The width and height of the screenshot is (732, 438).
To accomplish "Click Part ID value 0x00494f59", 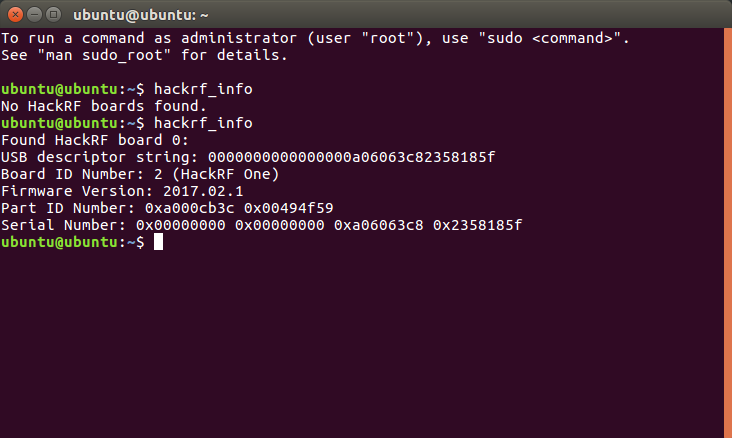I will tap(289, 208).
